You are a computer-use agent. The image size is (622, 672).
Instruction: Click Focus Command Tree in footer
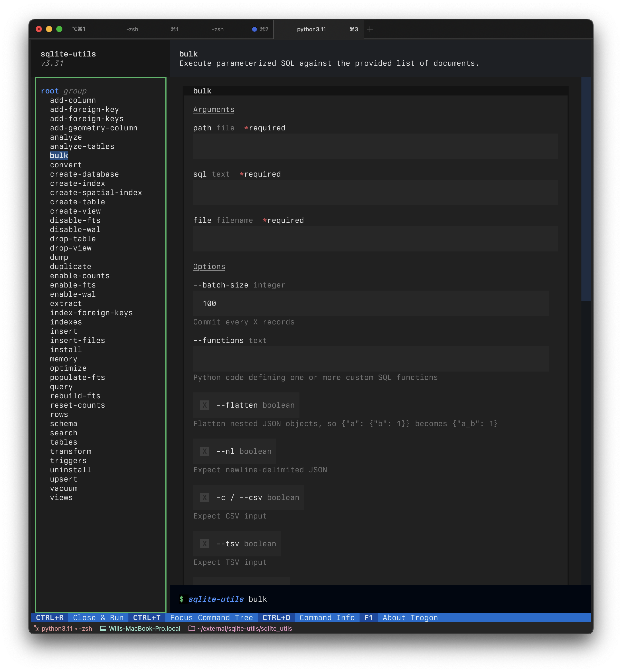(211, 618)
